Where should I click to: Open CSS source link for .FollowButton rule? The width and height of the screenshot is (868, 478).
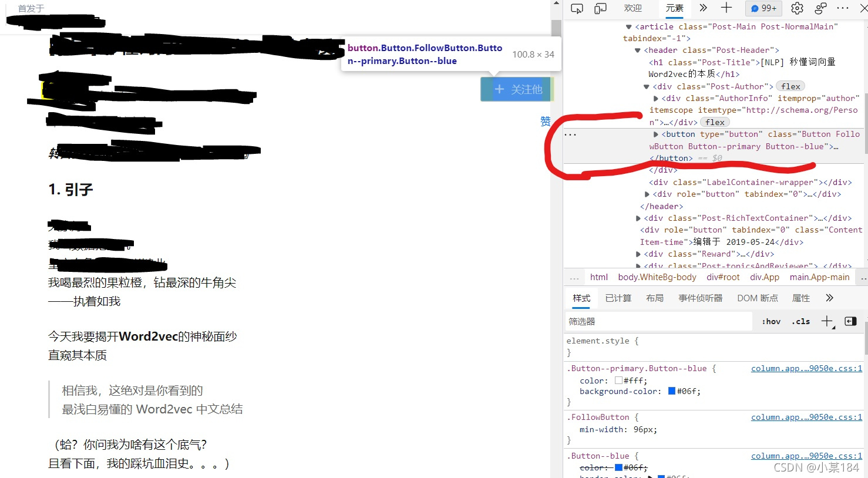click(806, 418)
